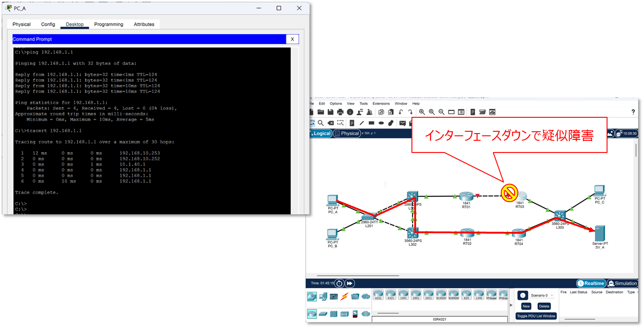This screenshot has width=644, height=328.
Task: Select the 1941 router device
Action: pyautogui.click(x=403, y=295)
